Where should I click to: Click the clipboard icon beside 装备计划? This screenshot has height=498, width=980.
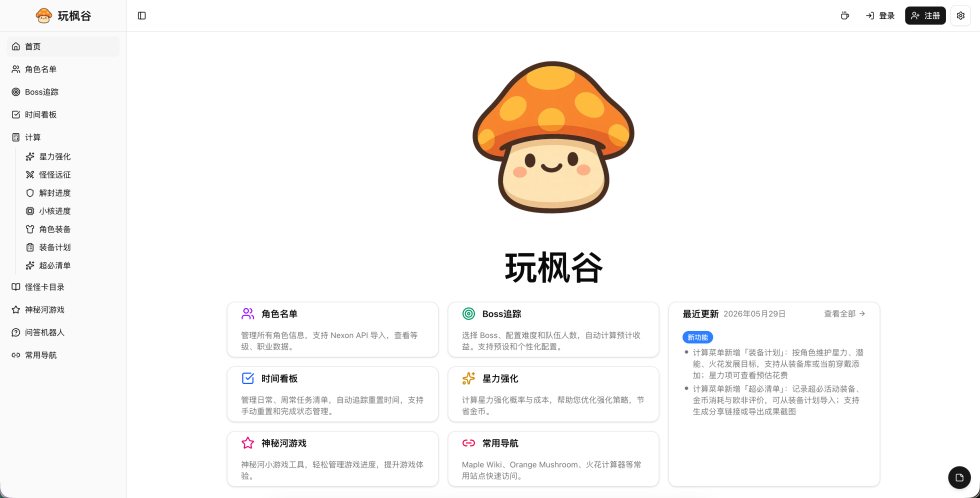30,247
